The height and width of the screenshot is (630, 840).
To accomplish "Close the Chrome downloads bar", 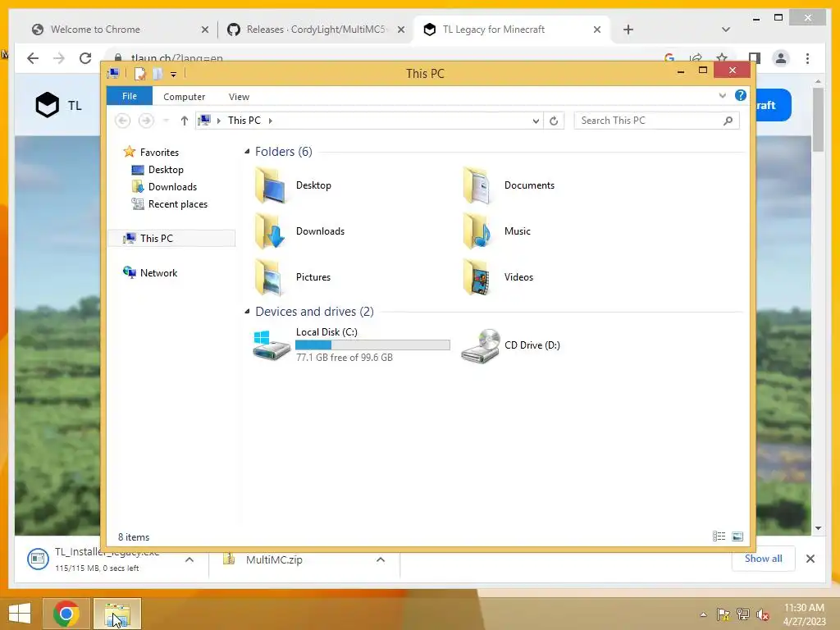I will coord(810,559).
